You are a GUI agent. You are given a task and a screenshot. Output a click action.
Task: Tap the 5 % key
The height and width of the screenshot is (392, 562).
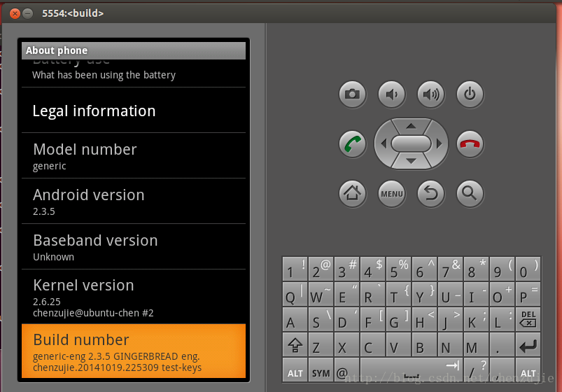point(398,269)
